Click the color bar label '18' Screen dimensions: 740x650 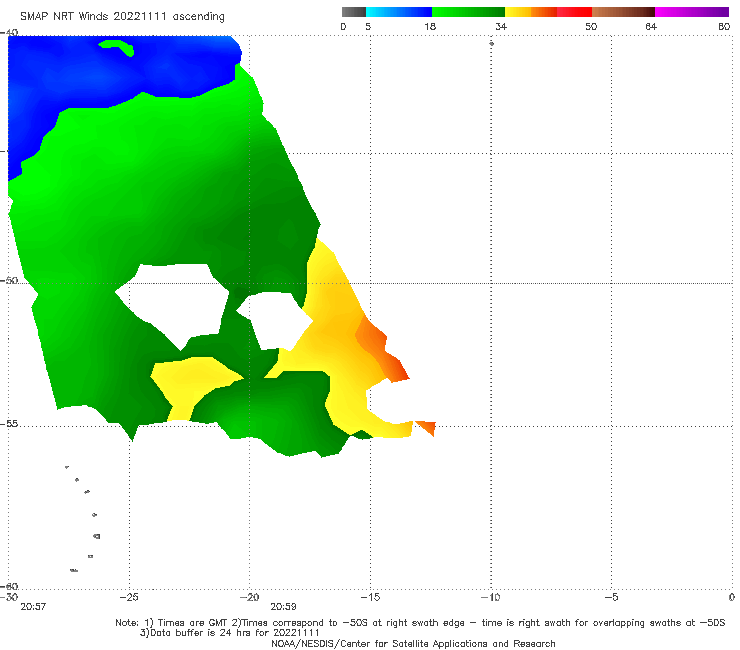click(430, 26)
